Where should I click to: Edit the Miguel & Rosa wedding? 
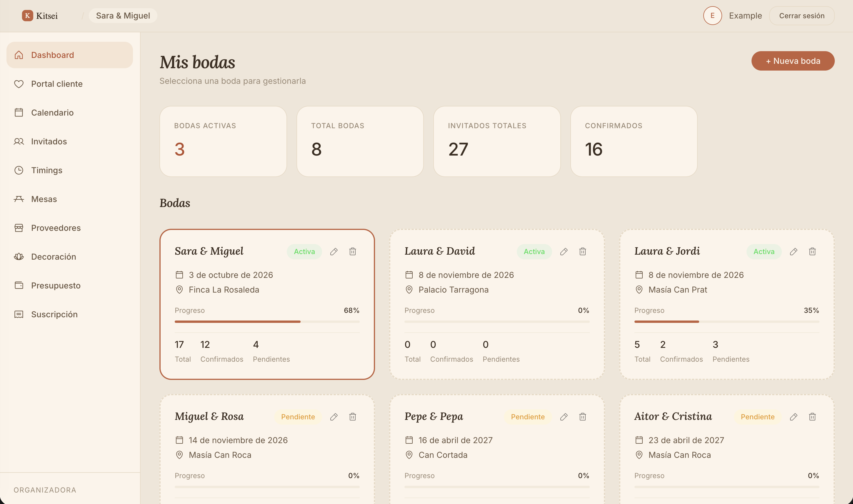(x=334, y=417)
